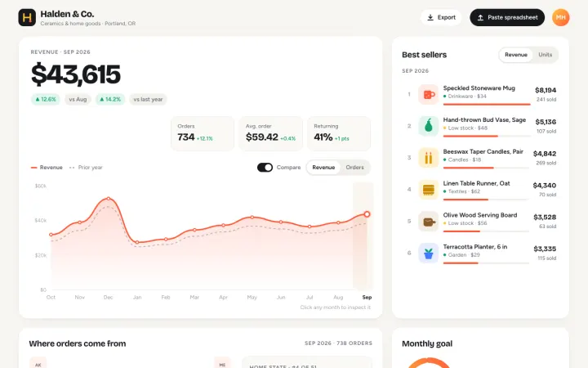Click the Prior year legend entry
Image resolution: width=588 pixels, height=368 pixels.
coord(86,168)
